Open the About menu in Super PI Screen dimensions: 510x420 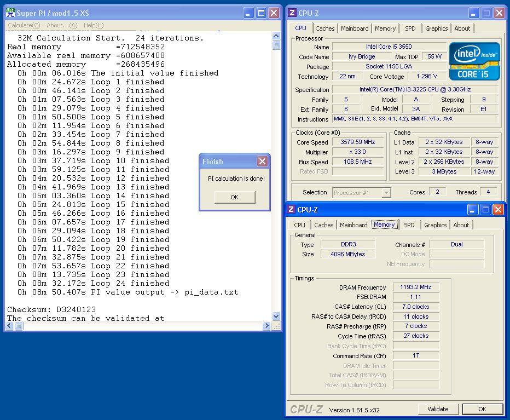click(x=62, y=25)
